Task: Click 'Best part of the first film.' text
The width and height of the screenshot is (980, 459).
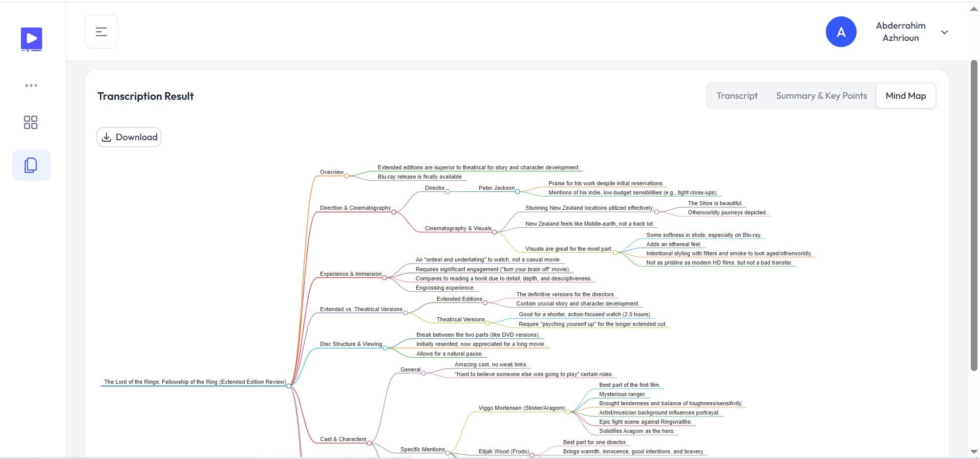Action: (x=629, y=385)
